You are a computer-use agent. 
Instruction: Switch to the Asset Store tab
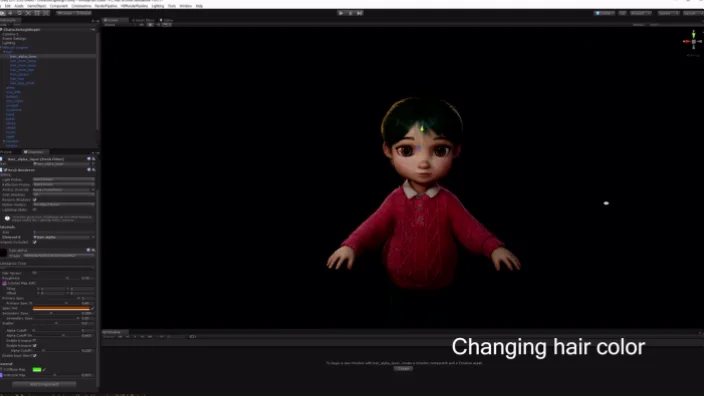(x=144, y=20)
